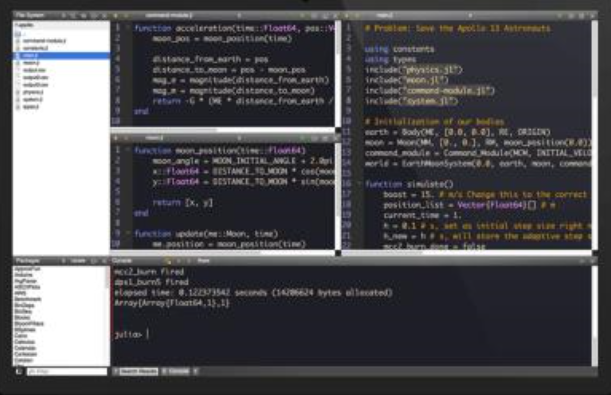Switch to Console output tab at bottom
Image resolution: width=611 pixels, height=395 pixels.
click(x=176, y=371)
